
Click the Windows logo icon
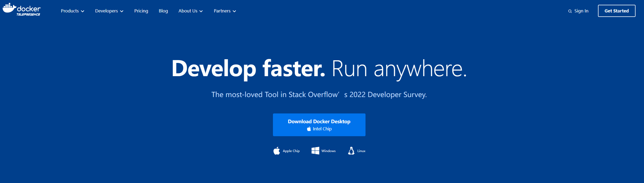pyautogui.click(x=315, y=151)
